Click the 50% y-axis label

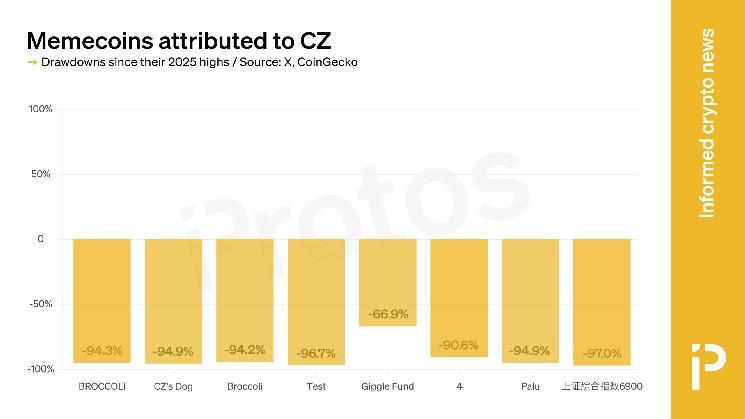pos(41,174)
